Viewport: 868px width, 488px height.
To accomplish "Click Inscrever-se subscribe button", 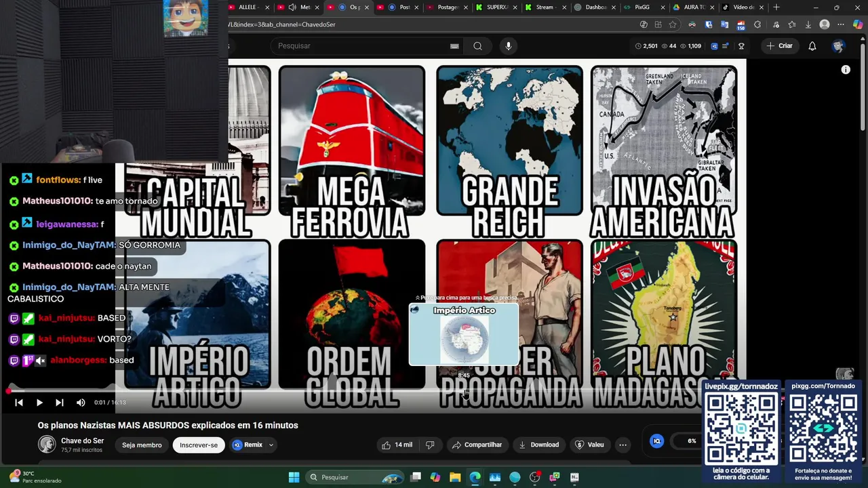I will 199,445.
